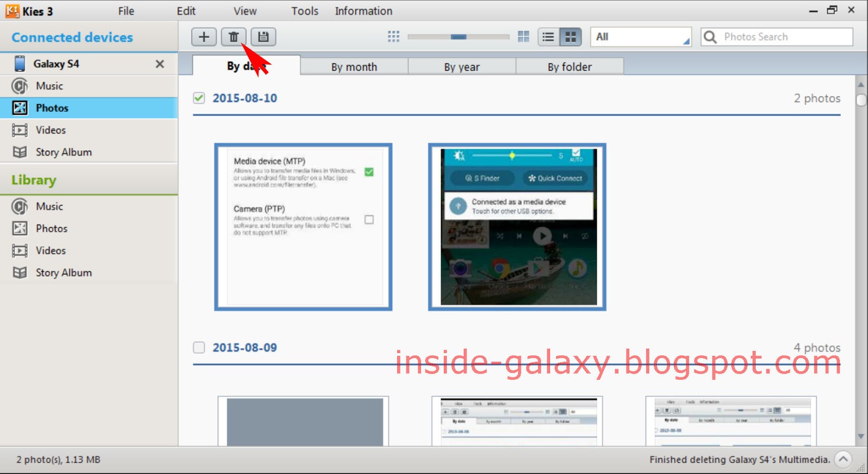Open Story Album in Library
The image size is (868, 474).
click(89, 272)
